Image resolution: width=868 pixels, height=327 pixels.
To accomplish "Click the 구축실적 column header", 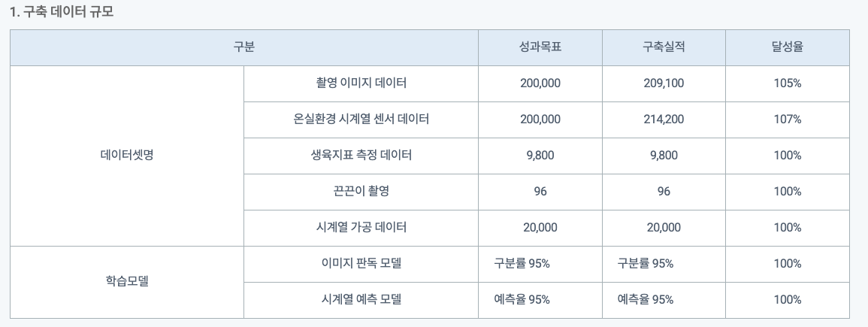I will 664,47.
